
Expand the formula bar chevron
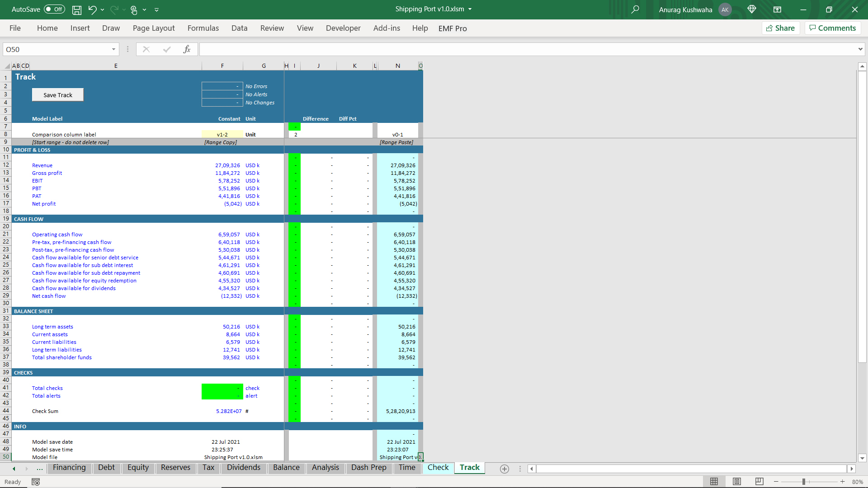coord(860,49)
